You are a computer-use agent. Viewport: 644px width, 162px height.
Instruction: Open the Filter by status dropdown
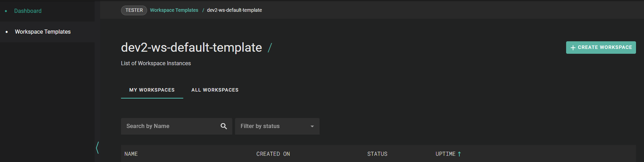click(x=277, y=126)
